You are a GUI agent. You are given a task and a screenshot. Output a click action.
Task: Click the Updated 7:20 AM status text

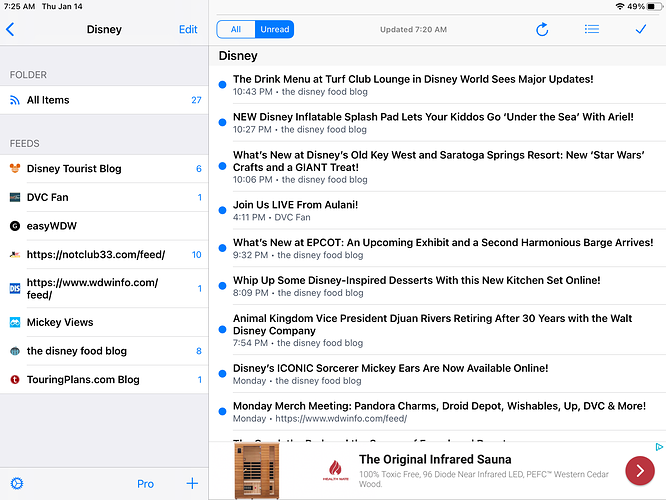[x=413, y=29]
